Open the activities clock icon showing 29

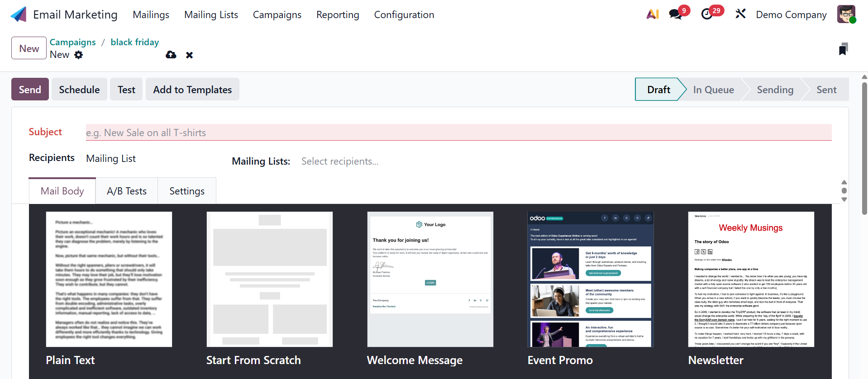pos(707,14)
